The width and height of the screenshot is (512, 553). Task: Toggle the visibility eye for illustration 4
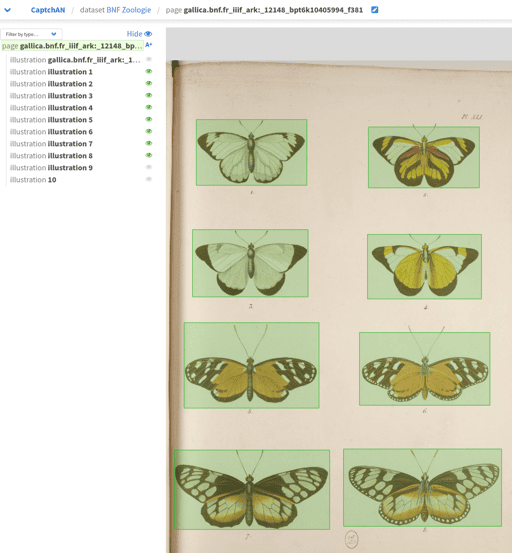(149, 107)
